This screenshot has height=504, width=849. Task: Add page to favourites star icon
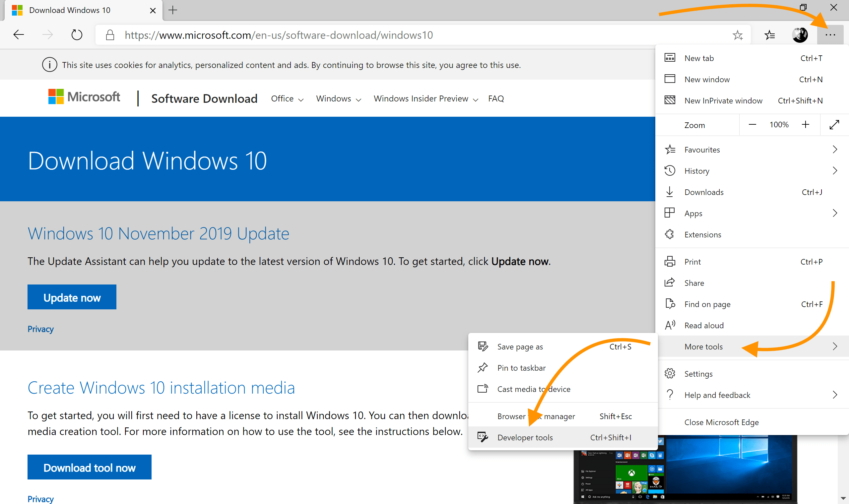tap(738, 34)
